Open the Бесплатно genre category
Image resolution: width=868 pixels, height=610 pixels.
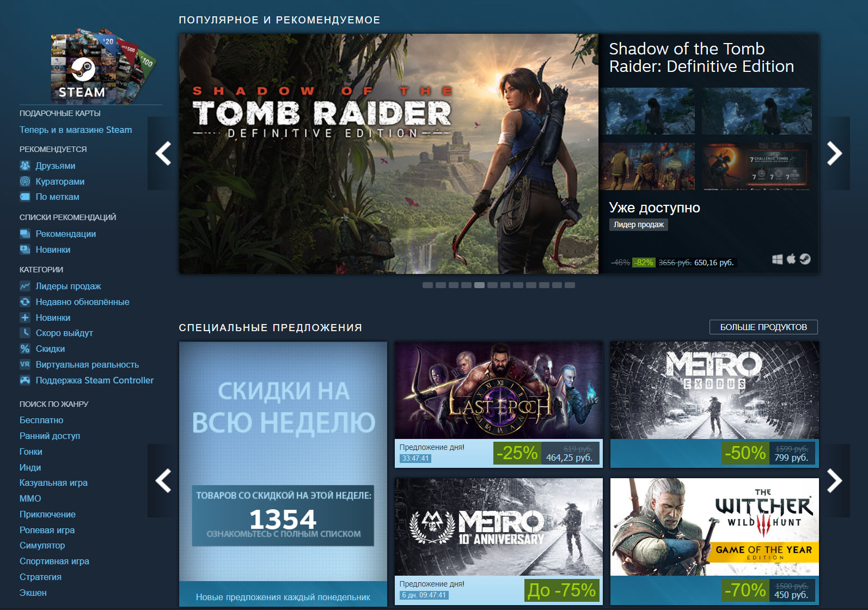click(41, 420)
